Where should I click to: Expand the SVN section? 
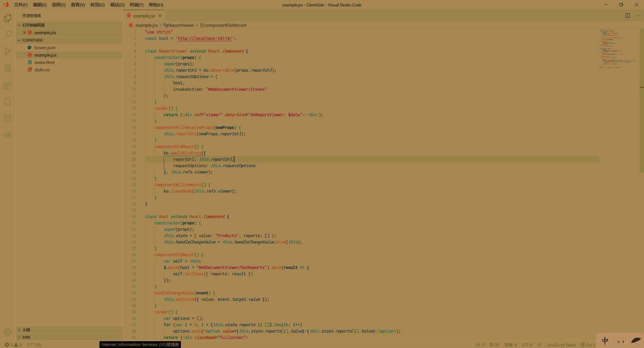[x=69, y=337]
